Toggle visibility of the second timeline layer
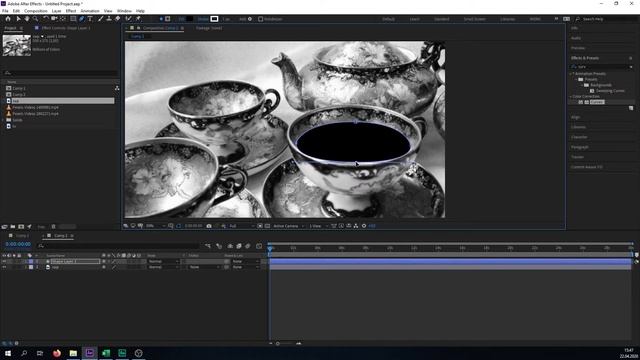The height and width of the screenshot is (360, 640). tap(4, 267)
